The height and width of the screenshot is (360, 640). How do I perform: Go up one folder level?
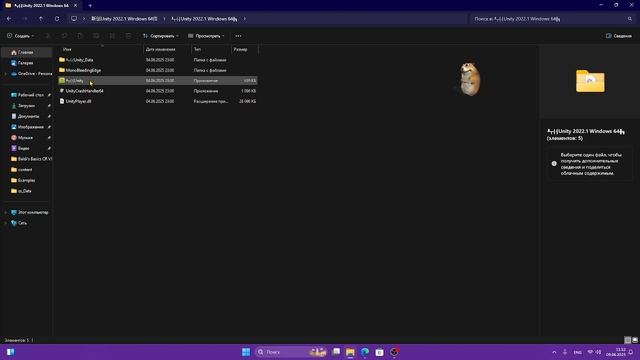(41, 19)
